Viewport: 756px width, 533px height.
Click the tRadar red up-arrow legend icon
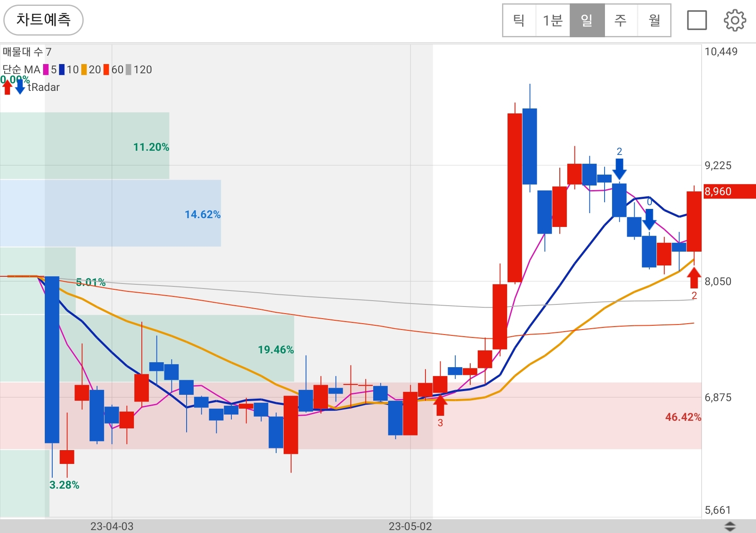[7, 87]
